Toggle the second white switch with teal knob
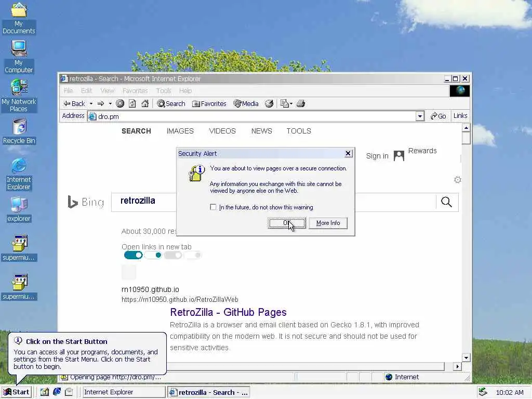The image size is (532, 399). tap(153, 255)
